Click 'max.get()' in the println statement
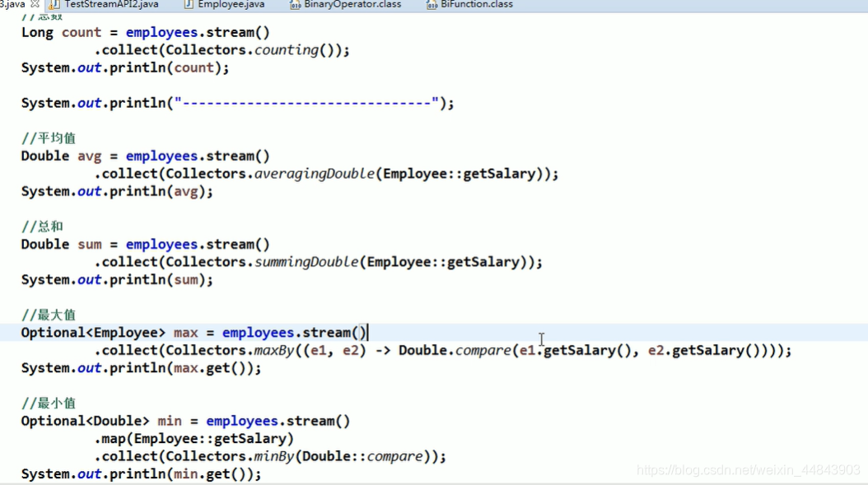 tap(210, 368)
